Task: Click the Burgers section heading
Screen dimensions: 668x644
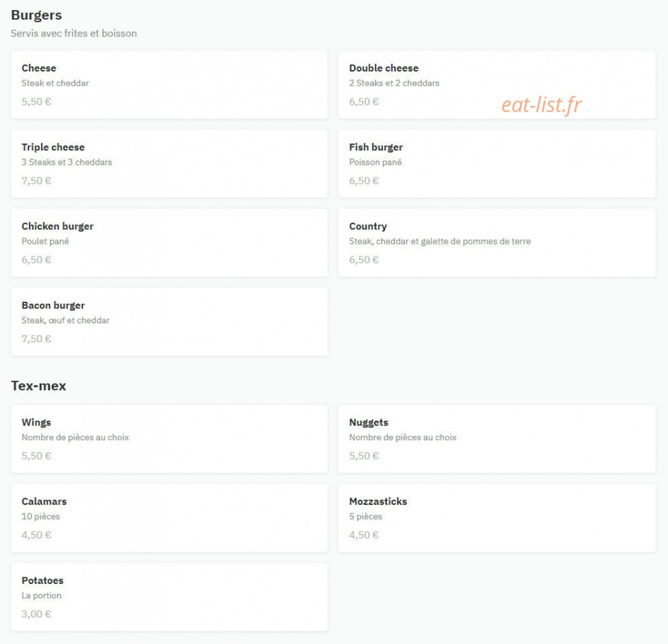Action: 36,16
